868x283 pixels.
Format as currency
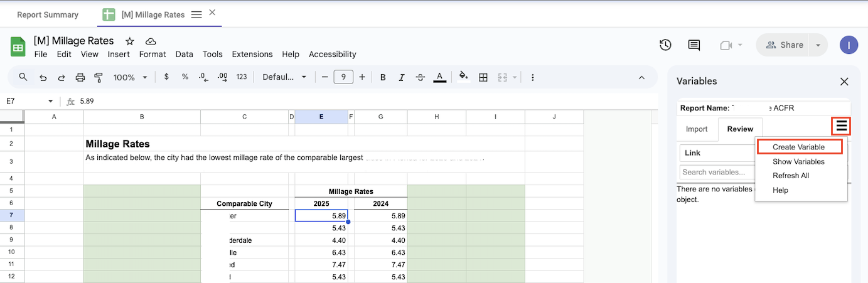pyautogui.click(x=166, y=77)
